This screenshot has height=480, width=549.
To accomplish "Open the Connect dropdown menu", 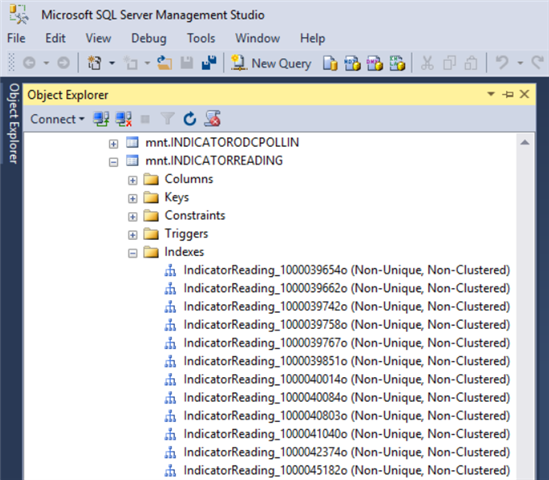I will coord(57,119).
